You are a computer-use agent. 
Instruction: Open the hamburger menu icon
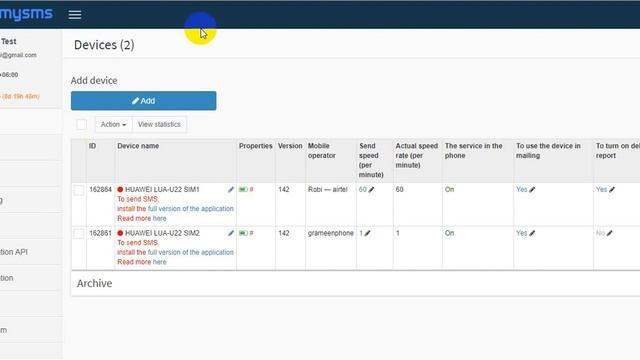pos(75,15)
